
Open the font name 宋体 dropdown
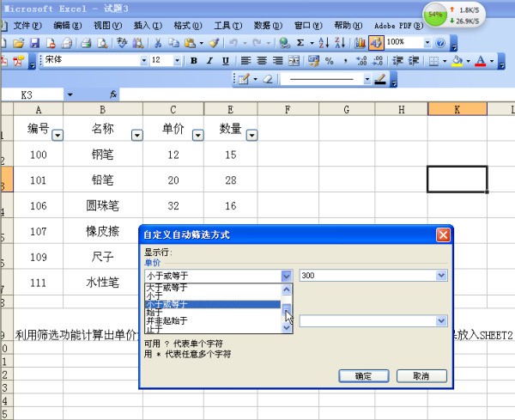144,61
